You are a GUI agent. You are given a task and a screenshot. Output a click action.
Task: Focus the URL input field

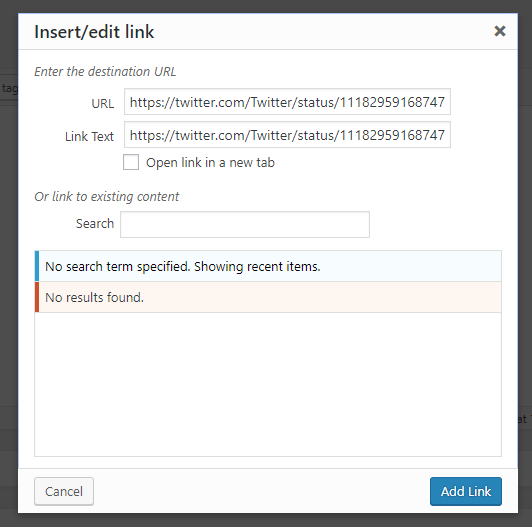tap(287, 102)
